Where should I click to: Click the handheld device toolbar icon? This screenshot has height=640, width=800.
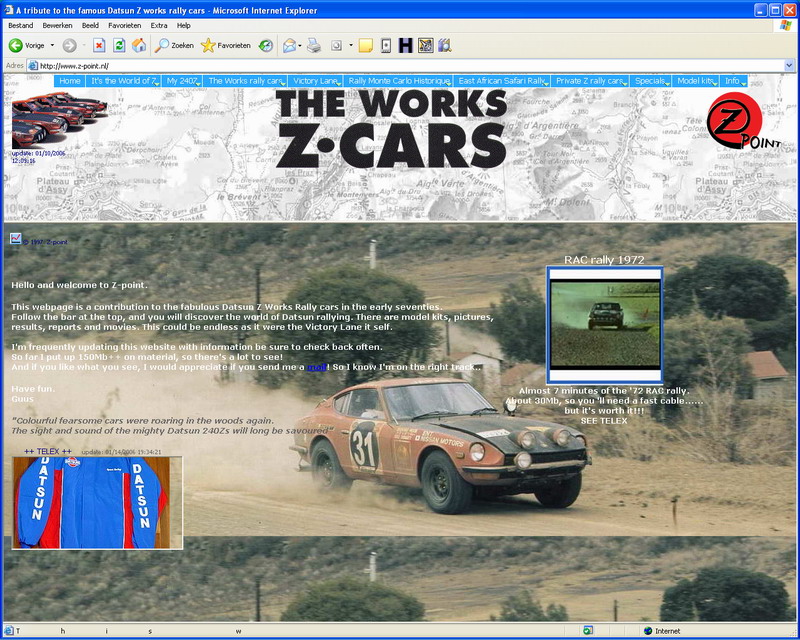pos(386,45)
